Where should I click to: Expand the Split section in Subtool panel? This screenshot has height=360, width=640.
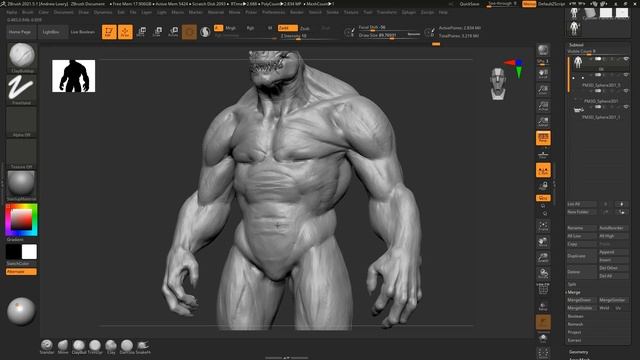point(572,284)
